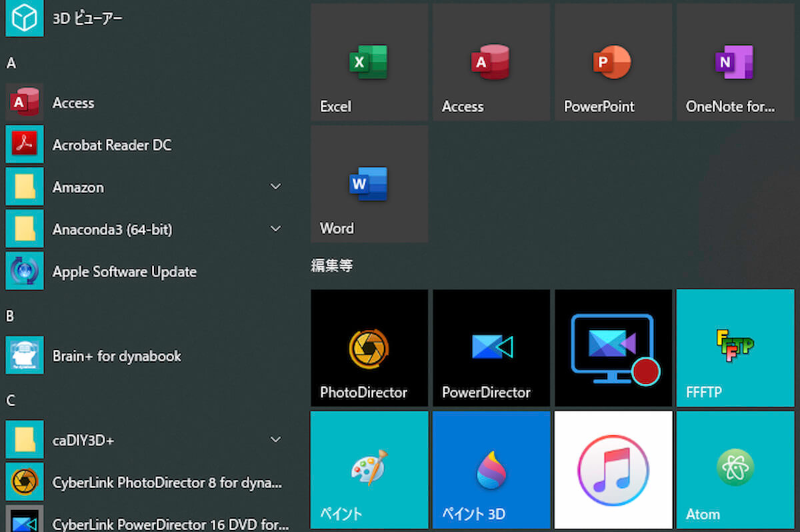800x532 pixels.
Task: Click the Amazon folder icon
Action: click(25, 187)
